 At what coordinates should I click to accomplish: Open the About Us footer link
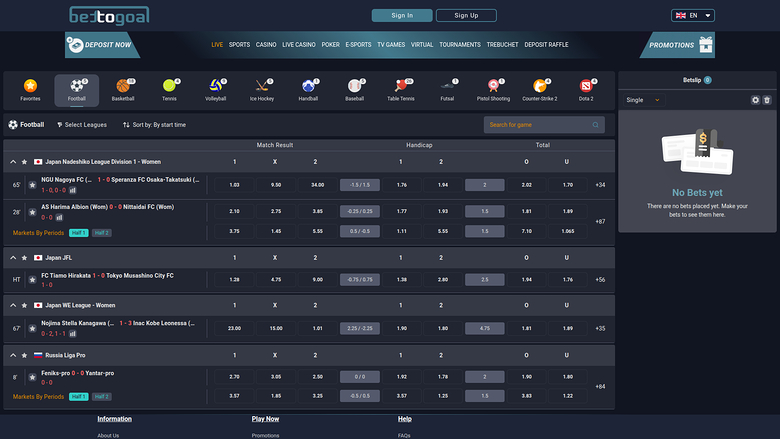pos(108,436)
